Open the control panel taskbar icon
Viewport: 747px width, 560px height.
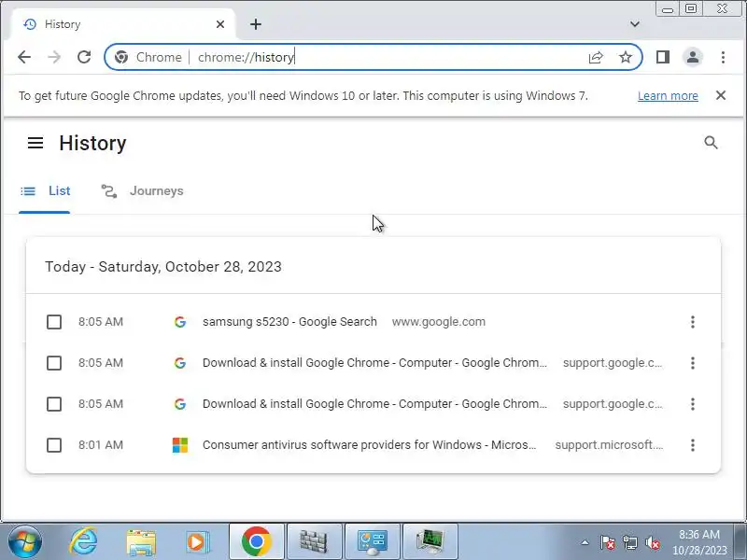coord(372,542)
